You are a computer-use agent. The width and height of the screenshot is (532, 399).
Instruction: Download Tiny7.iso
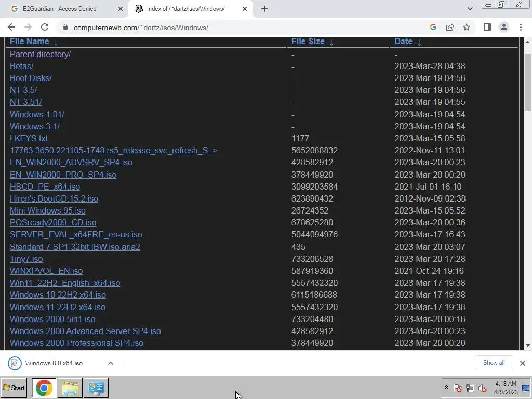[26, 259]
